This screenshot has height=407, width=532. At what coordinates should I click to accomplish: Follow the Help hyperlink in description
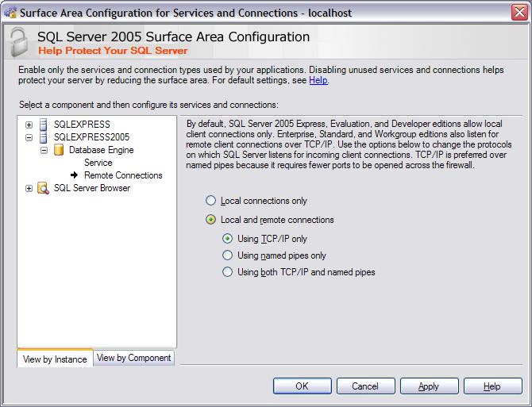tap(318, 80)
